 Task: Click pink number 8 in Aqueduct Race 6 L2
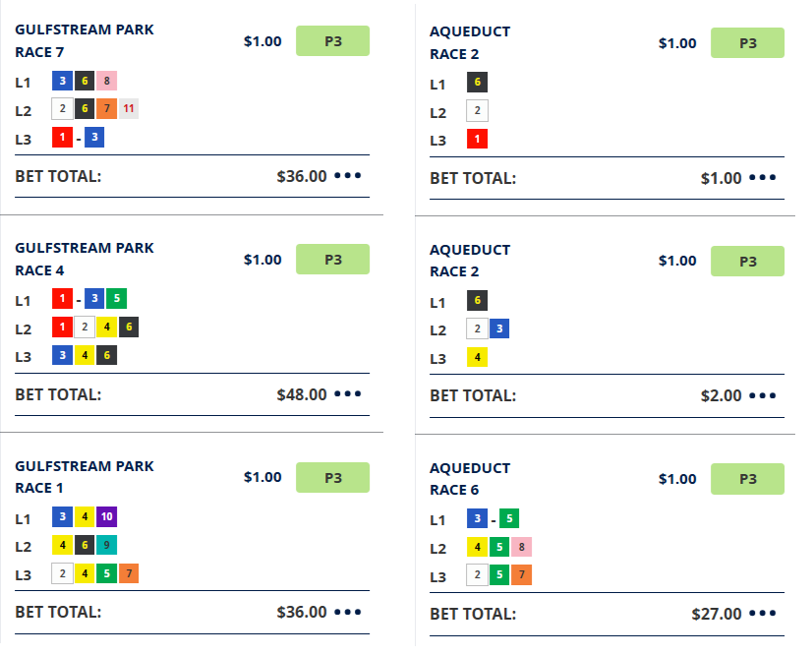(x=522, y=548)
